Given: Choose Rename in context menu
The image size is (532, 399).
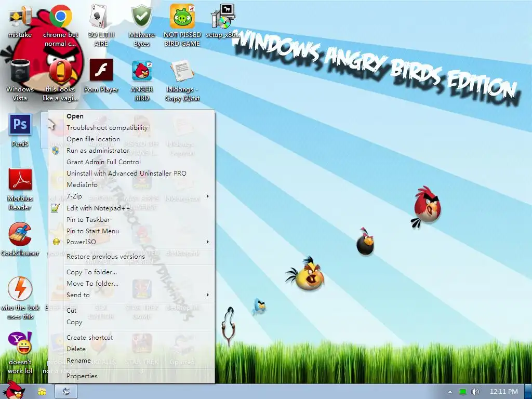Looking at the screenshot, I should point(131,361).
